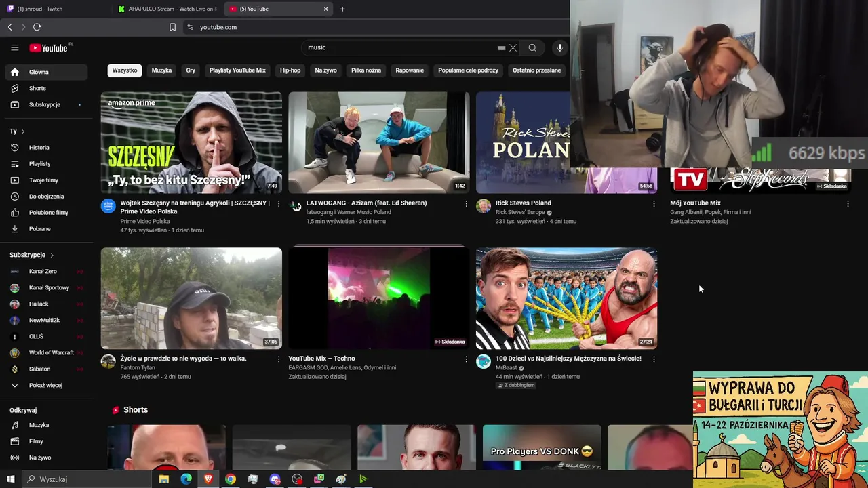Play the LATWOGANG Azizam thumbnail
868x488 pixels.
point(379,143)
